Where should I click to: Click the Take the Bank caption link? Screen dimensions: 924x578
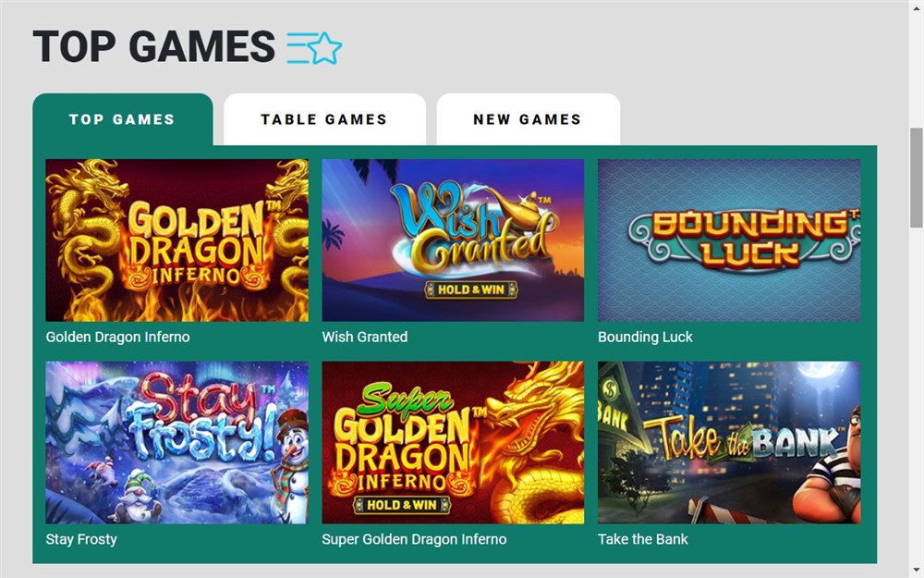(643, 539)
